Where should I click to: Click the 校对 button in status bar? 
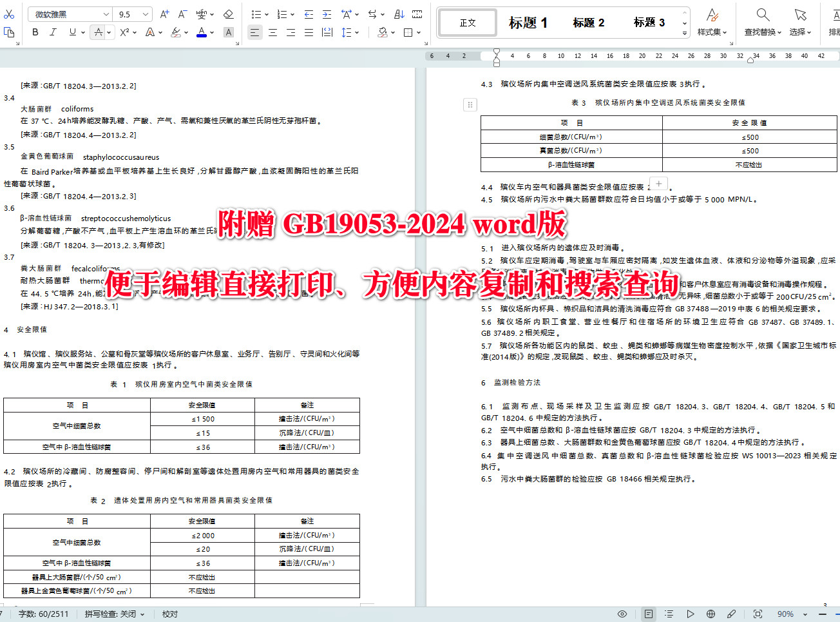pyautogui.click(x=169, y=614)
